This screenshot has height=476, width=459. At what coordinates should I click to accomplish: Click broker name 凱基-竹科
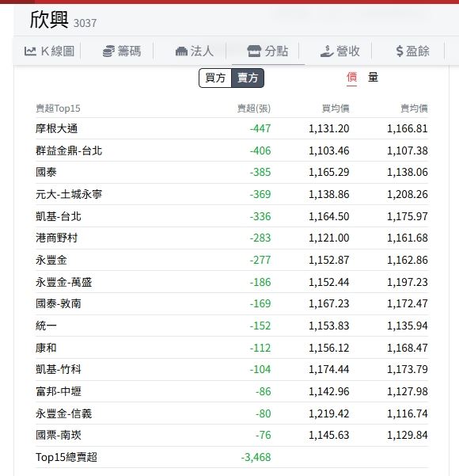[x=59, y=369]
